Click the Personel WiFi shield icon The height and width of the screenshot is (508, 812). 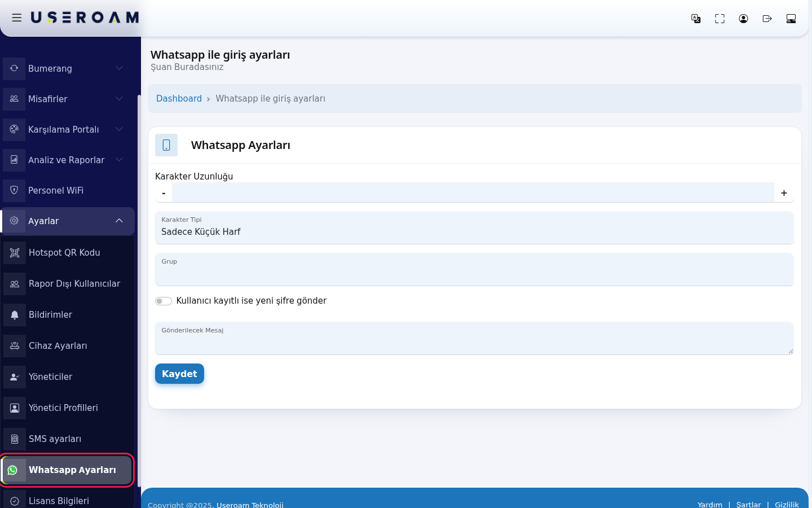(x=14, y=190)
